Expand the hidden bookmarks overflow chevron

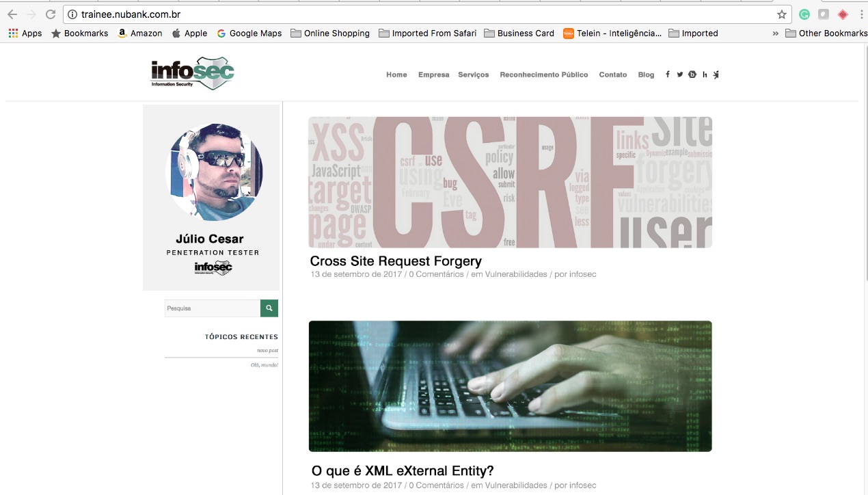(x=776, y=33)
